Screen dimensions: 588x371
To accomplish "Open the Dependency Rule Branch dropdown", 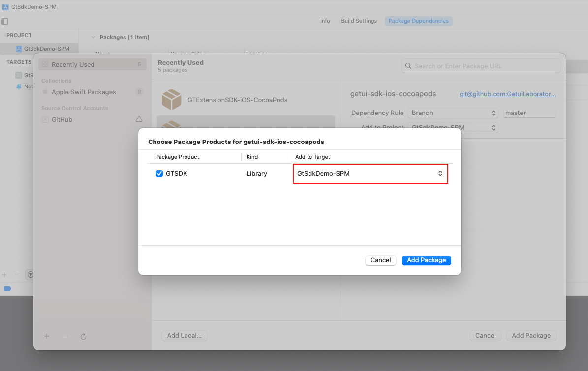I will pyautogui.click(x=453, y=113).
